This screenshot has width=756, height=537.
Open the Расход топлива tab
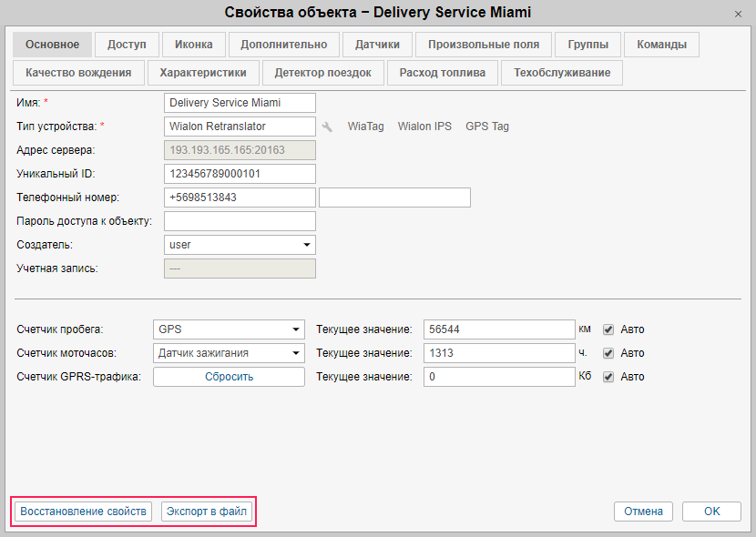coord(442,73)
